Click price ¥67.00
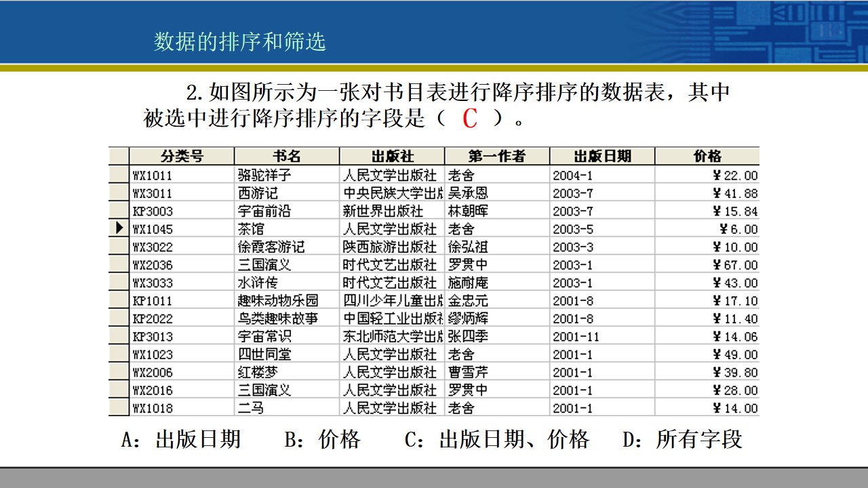This screenshot has width=868, height=488. [736, 265]
